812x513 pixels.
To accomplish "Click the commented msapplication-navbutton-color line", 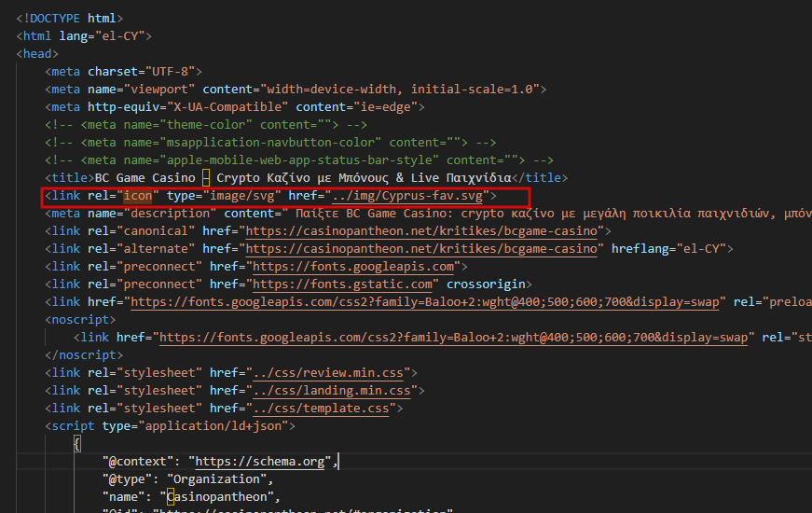I will tap(270, 143).
